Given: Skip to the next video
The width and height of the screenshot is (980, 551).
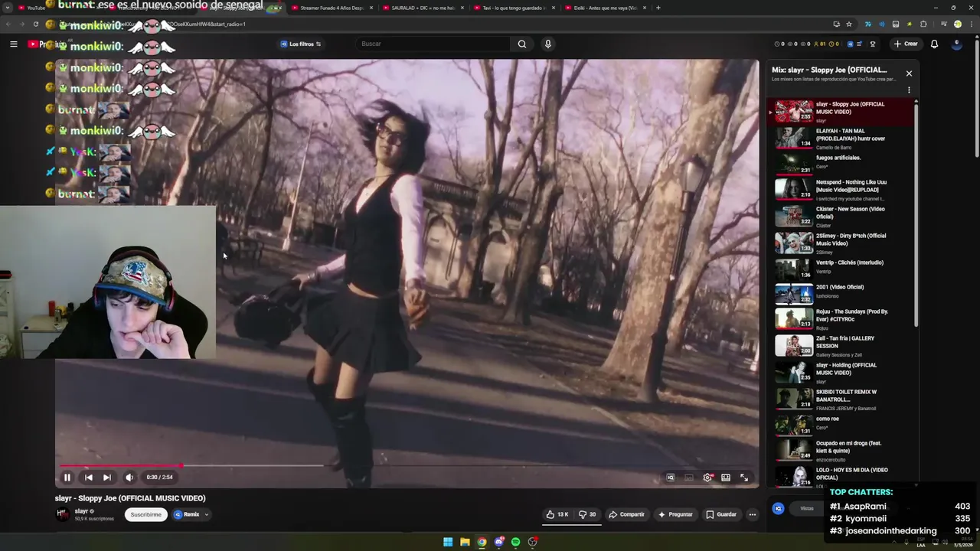Looking at the screenshot, I should click(x=106, y=477).
